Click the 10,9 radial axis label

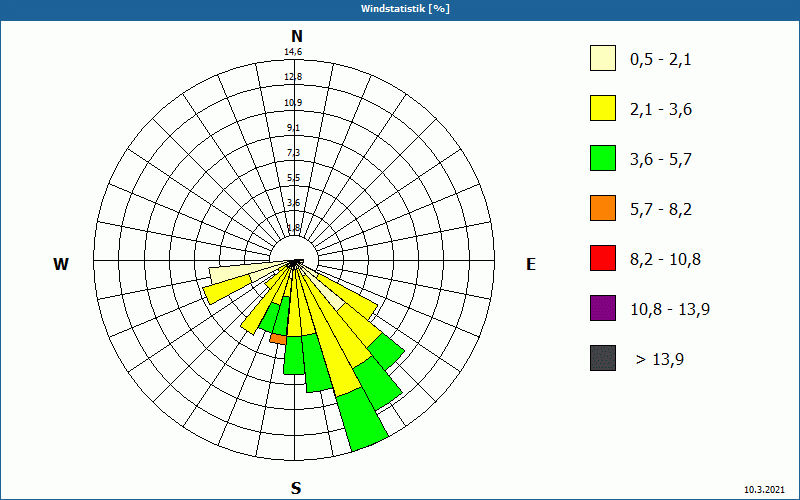(293, 103)
